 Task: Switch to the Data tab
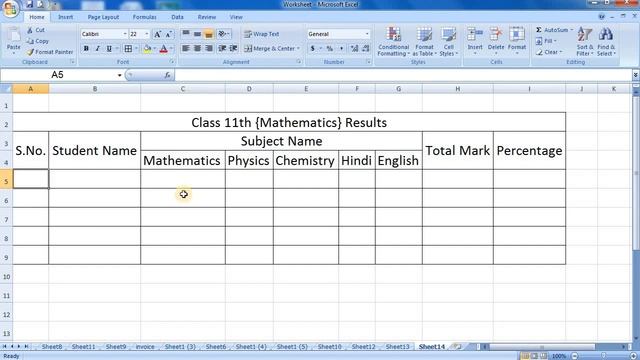177,17
